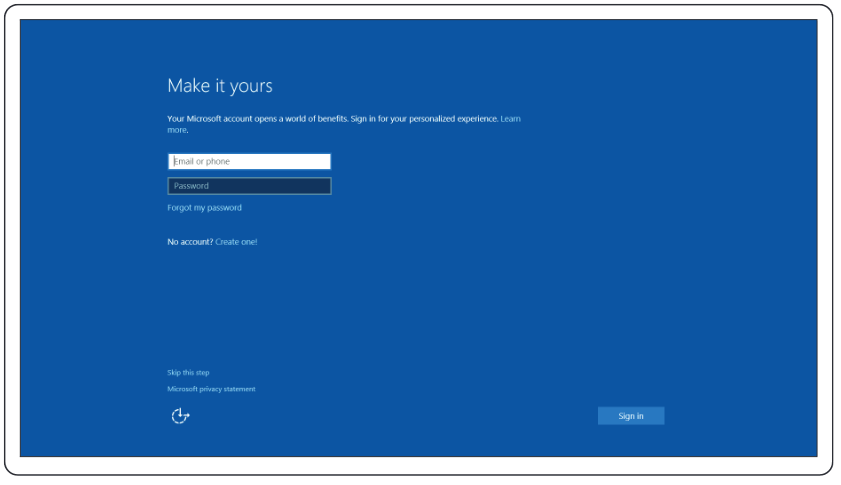Follow the Create one! account link

click(236, 242)
